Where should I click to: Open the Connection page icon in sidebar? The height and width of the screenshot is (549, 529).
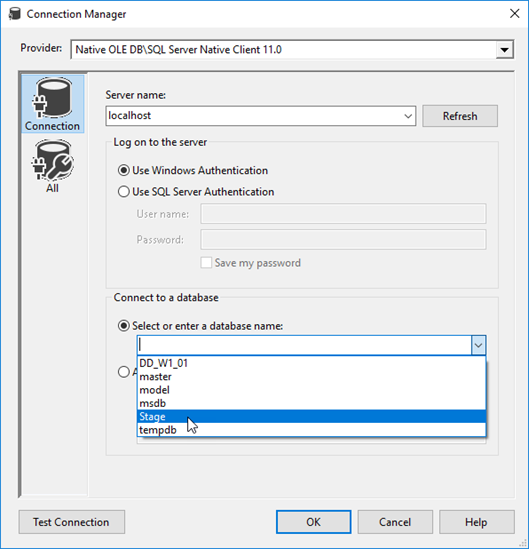coord(53,104)
